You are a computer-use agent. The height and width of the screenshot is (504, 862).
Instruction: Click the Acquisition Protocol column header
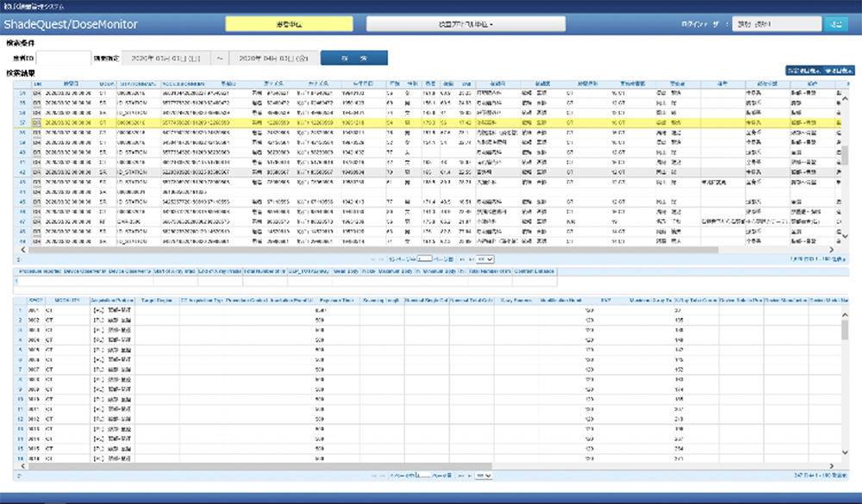[x=112, y=300]
